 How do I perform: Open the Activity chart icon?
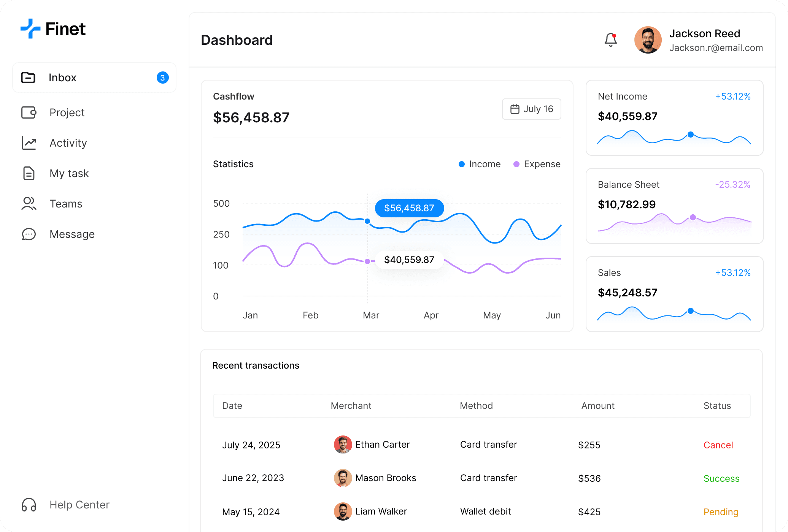29,143
